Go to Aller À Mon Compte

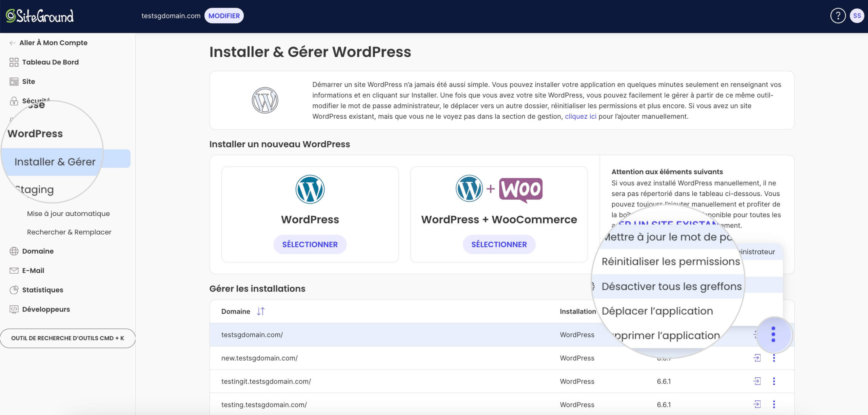pyautogui.click(x=53, y=43)
